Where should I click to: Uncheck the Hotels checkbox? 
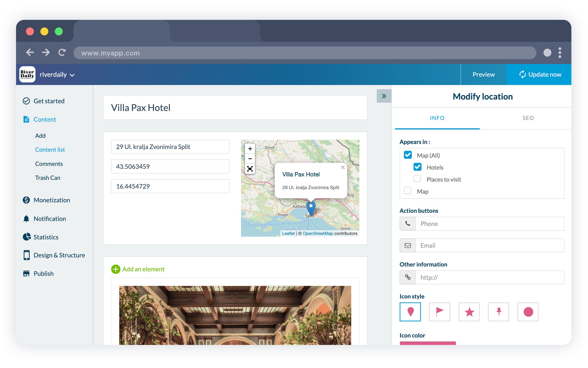(x=417, y=167)
